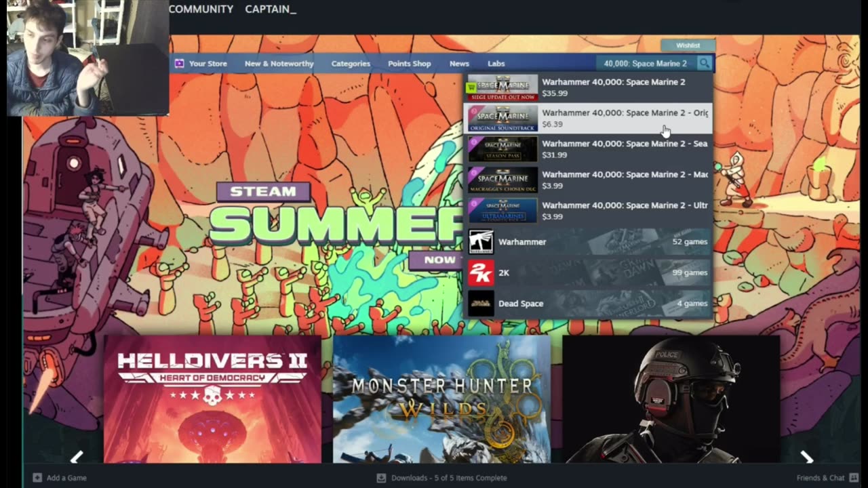The height and width of the screenshot is (488, 868).
Task: Click the search field containing Space Marine 2
Action: 645,63
